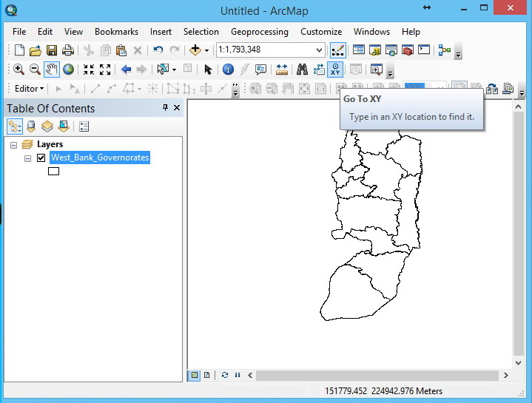Select the black arrow Select Elements tool
This screenshot has width=532, height=403.
[x=208, y=70]
